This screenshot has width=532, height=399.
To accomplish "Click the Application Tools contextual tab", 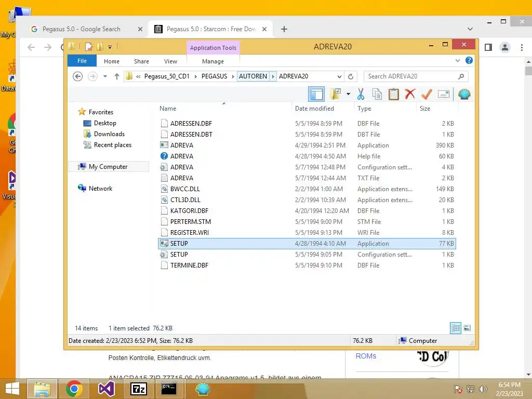I will [213, 48].
